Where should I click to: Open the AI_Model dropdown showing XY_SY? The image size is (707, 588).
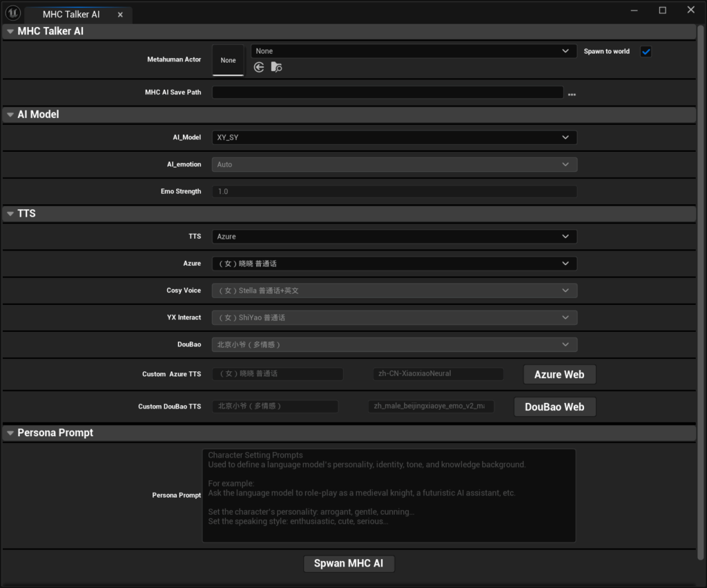click(394, 137)
